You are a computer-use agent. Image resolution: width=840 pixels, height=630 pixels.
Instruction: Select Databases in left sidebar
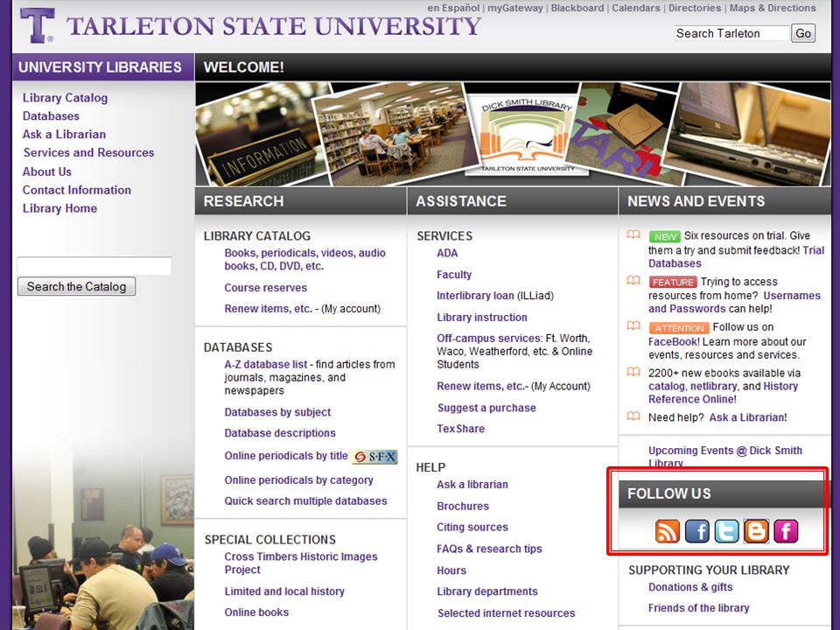coord(51,116)
